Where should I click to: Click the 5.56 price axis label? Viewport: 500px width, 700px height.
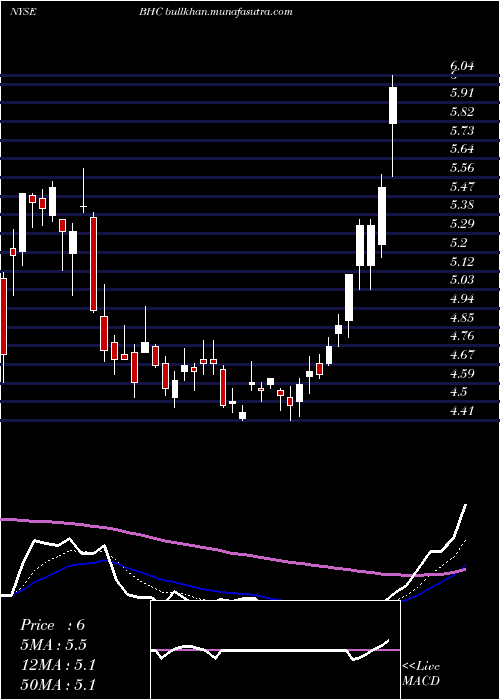462,168
